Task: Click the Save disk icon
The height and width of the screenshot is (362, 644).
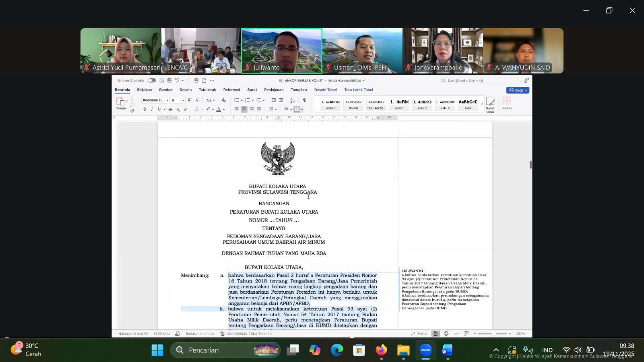Action: pyautogui.click(x=169, y=80)
